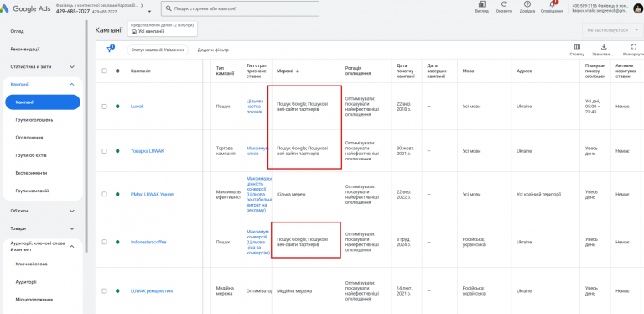Select the PMax: LUWAK Умная checkbox
This screenshot has height=314, width=644.
point(104,194)
